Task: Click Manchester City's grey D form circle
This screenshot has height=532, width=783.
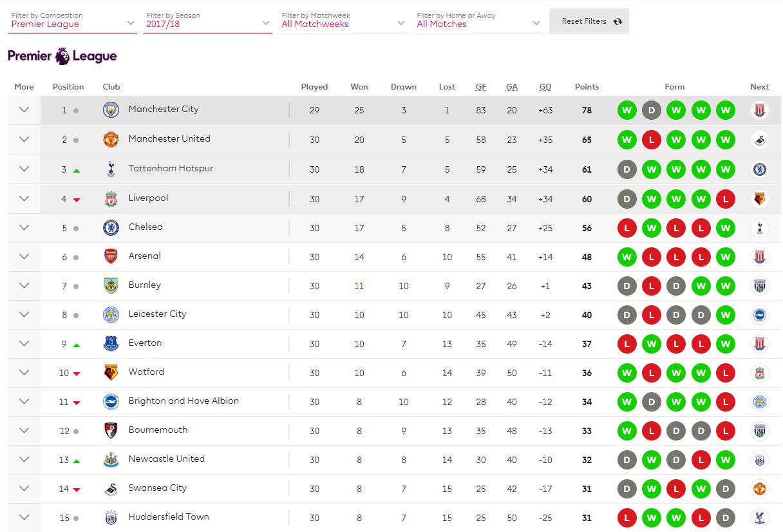Action: tap(651, 110)
